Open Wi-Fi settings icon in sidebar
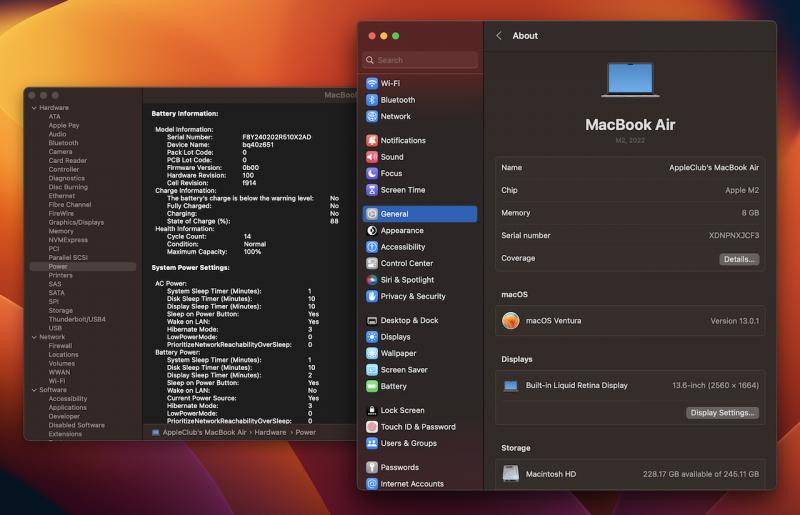This screenshot has width=800, height=515. (x=372, y=83)
